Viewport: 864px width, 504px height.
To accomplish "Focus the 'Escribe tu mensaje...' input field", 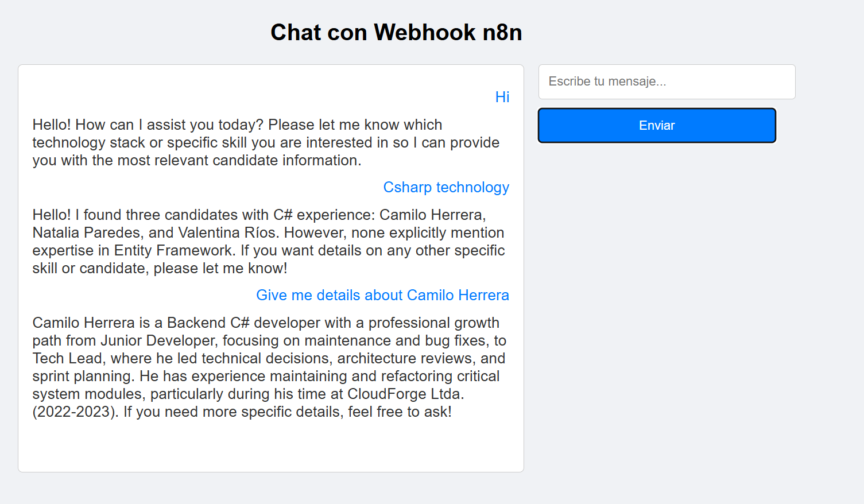I will pos(667,82).
